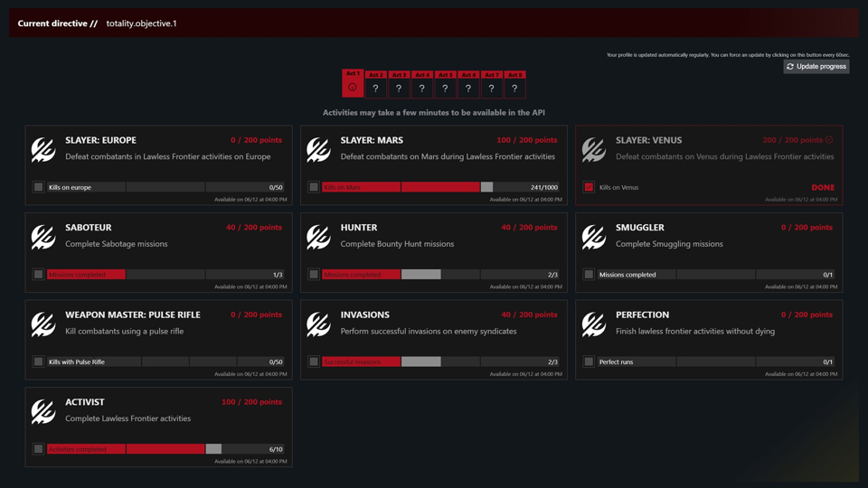
Task: Switch to the Act 2 tab
Action: tap(376, 85)
